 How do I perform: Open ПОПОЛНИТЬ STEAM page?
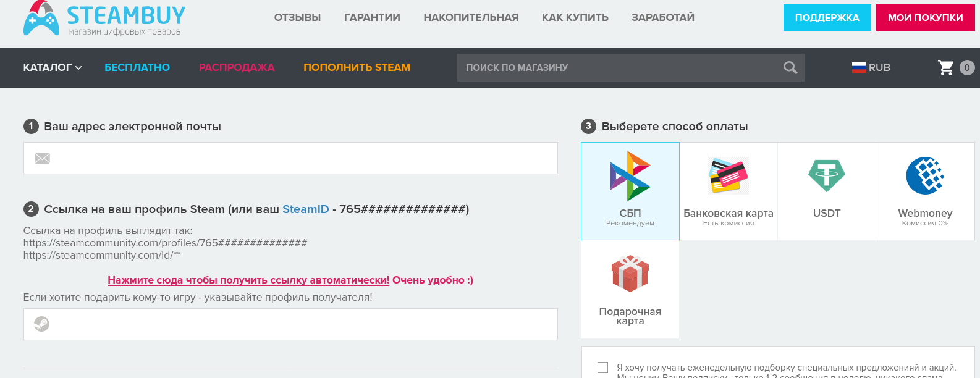[x=357, y=67]
